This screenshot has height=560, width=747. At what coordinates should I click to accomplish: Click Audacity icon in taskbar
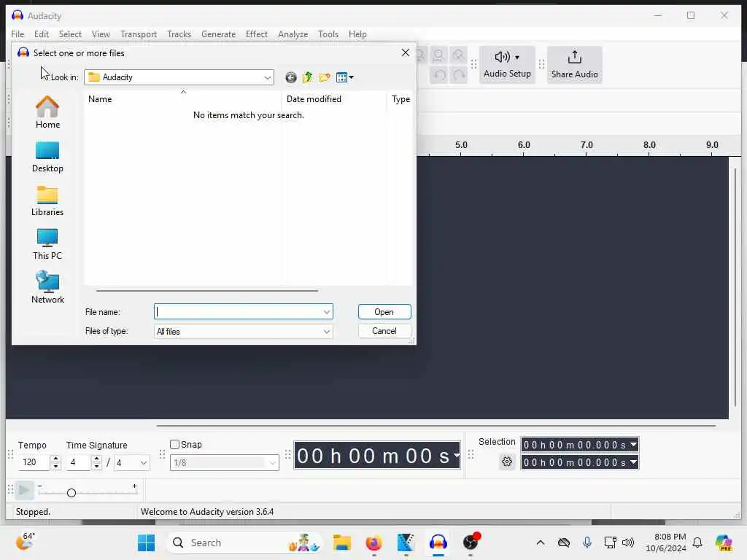click(x=438, y=542)
